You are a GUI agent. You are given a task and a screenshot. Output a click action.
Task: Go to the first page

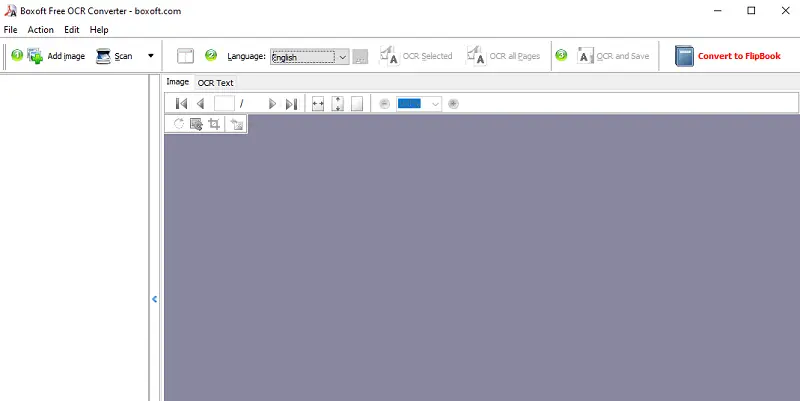click(x=182, y=103)
